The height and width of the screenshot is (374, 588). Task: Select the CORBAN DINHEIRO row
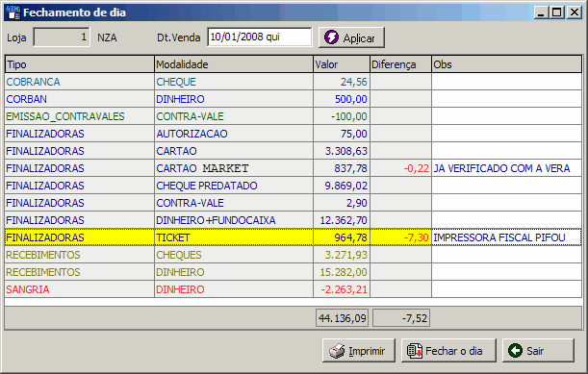pos(294,99)
